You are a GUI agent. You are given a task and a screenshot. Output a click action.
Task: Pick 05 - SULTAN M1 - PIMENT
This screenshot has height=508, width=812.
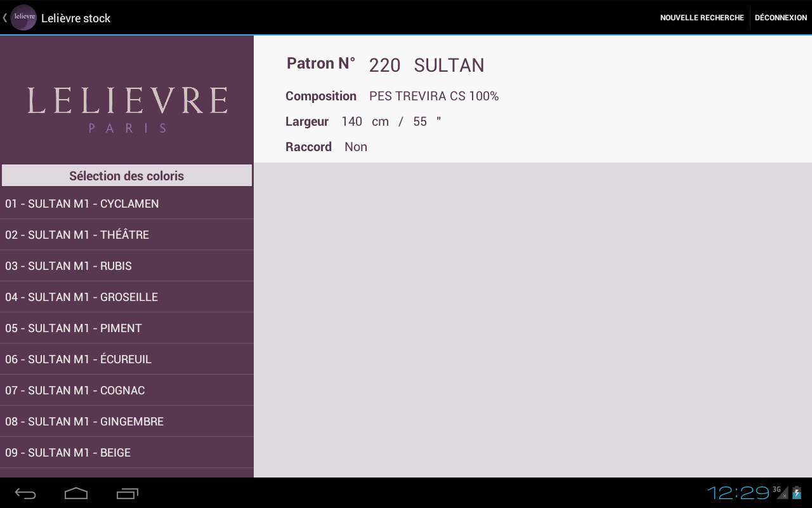(127, 328)
